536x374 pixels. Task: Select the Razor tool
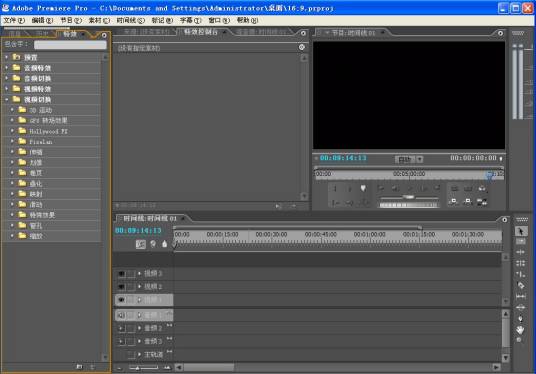pos(521,285)
